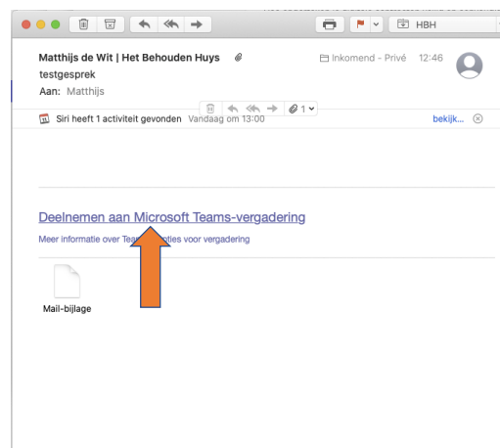The width and height of the screenshot is (500, 448).
Task: Minimize the window with yellow button
Action: [x=41, y=24]
